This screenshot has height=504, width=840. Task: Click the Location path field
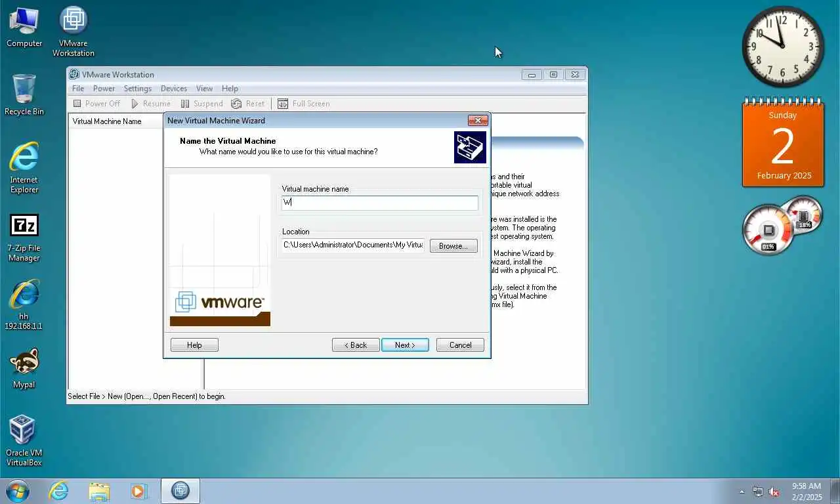pyautogui.click(x=353, y=245)
